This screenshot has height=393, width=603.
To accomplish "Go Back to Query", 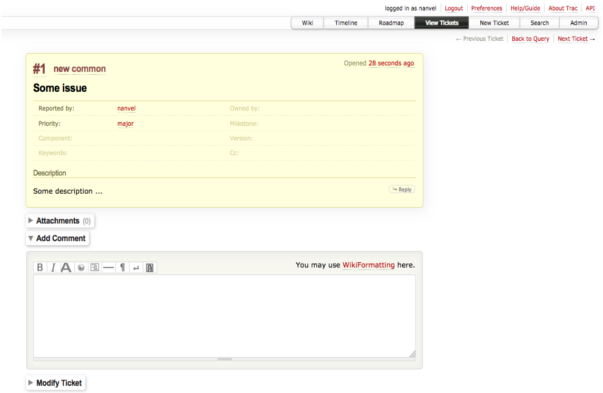I will [530, 38].
